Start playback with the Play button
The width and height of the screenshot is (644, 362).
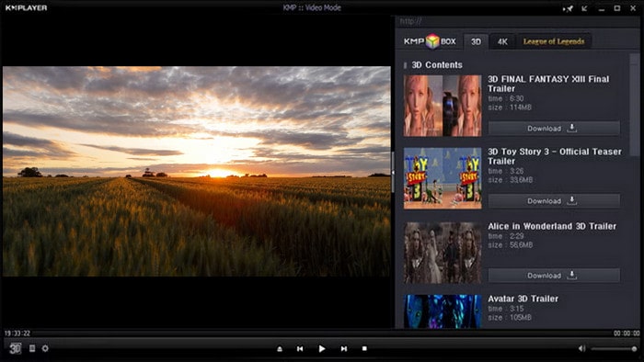pos(322,348)
